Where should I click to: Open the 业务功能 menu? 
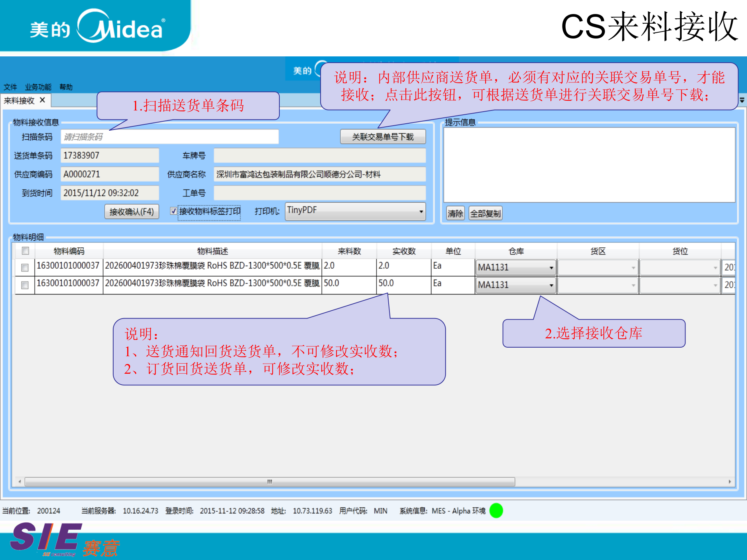(x=38, y=87)
